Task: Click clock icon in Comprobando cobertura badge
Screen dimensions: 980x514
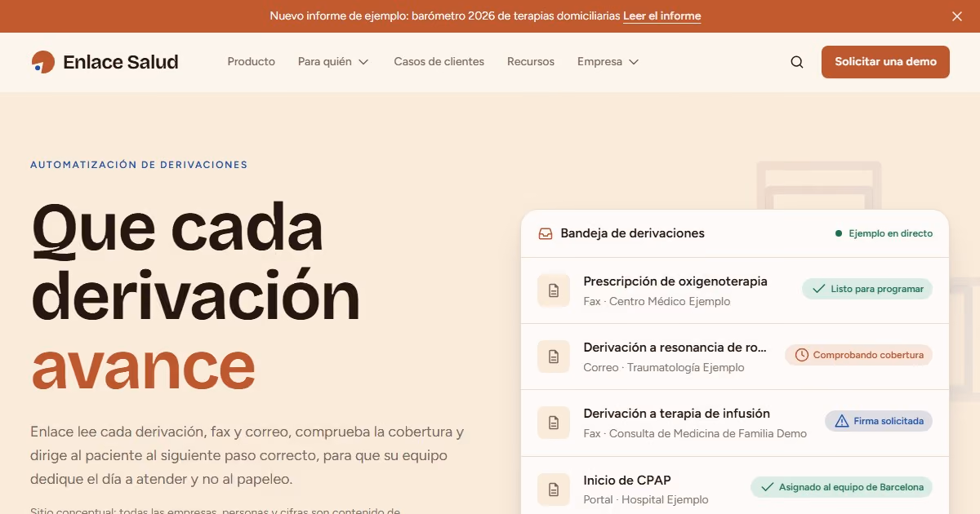Action: (802, 355)
